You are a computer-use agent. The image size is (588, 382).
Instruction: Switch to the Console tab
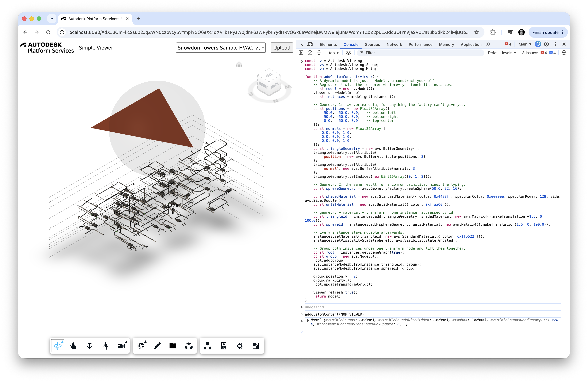click(351, 44)
